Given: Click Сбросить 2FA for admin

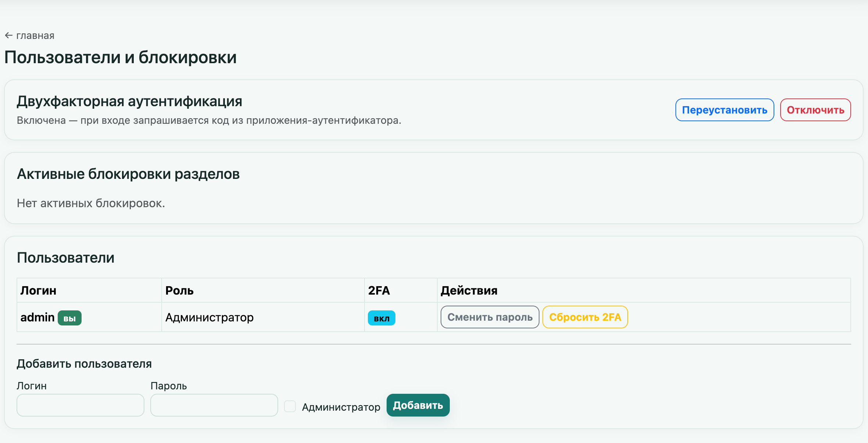Looking at the screenshot, I should pyautogui.click(x=585, y=317).
